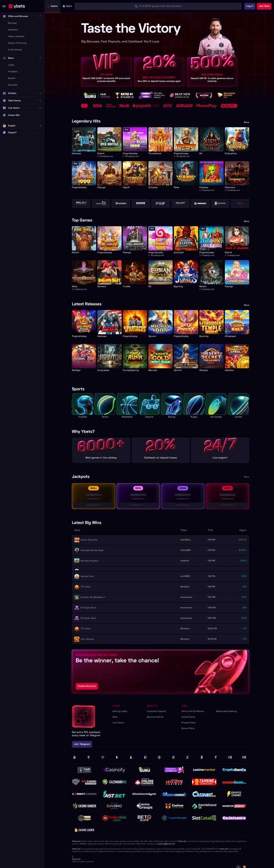Screen dimensions: 274x868
Task: Click the Join Now button
Action: (264, 6)
